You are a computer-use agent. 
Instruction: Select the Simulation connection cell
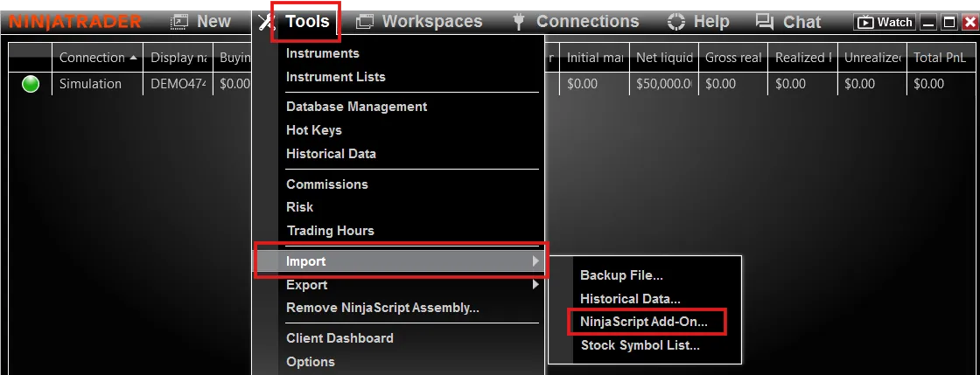97,84
